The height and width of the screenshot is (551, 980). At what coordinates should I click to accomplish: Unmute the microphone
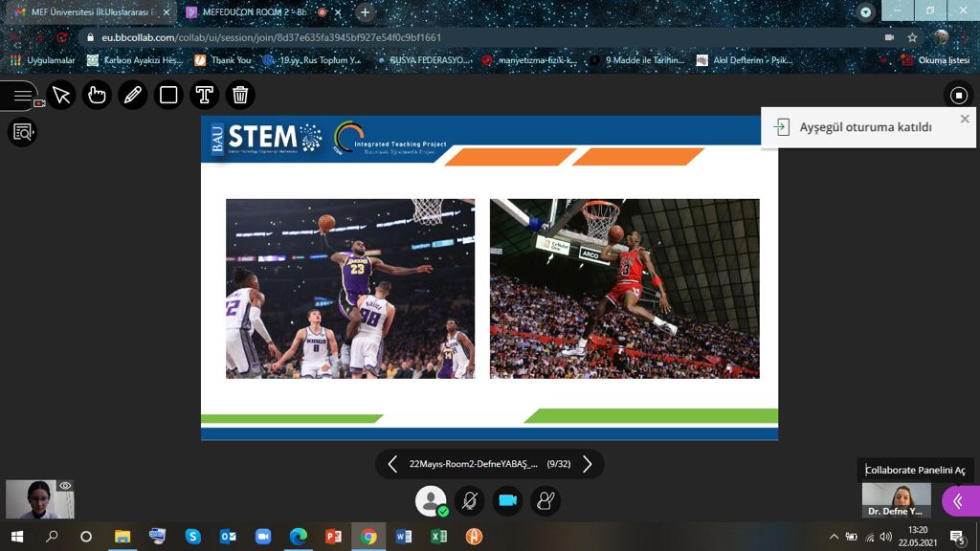click(x=469, y=501)
